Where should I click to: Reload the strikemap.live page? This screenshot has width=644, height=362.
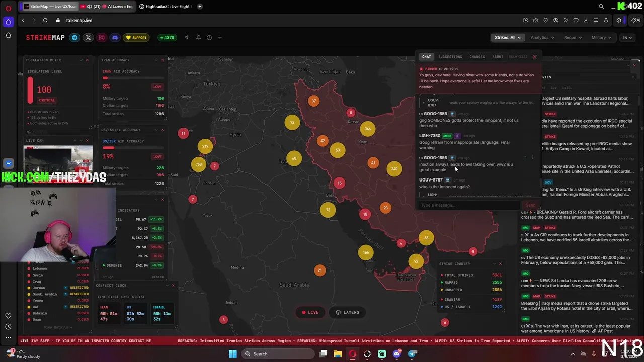pos(45,20)
